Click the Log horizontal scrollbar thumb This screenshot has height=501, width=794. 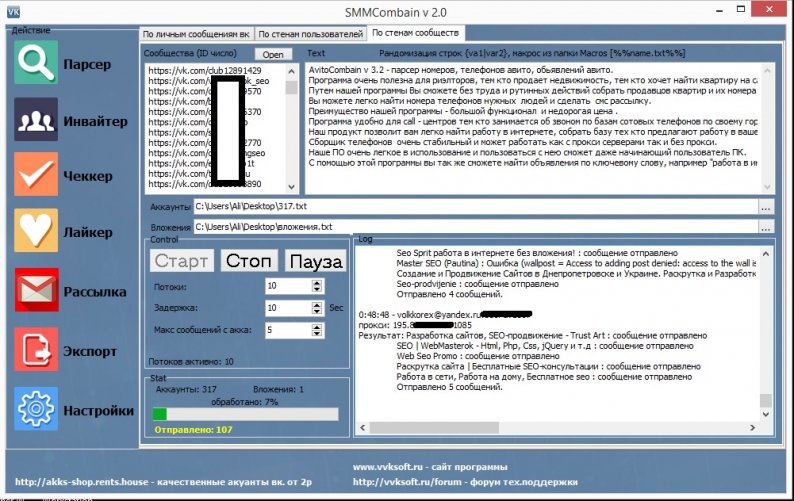[434, 428]
